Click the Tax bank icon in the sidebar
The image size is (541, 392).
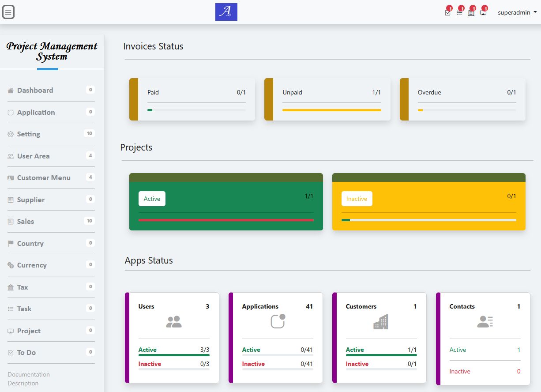click(11, 287)
